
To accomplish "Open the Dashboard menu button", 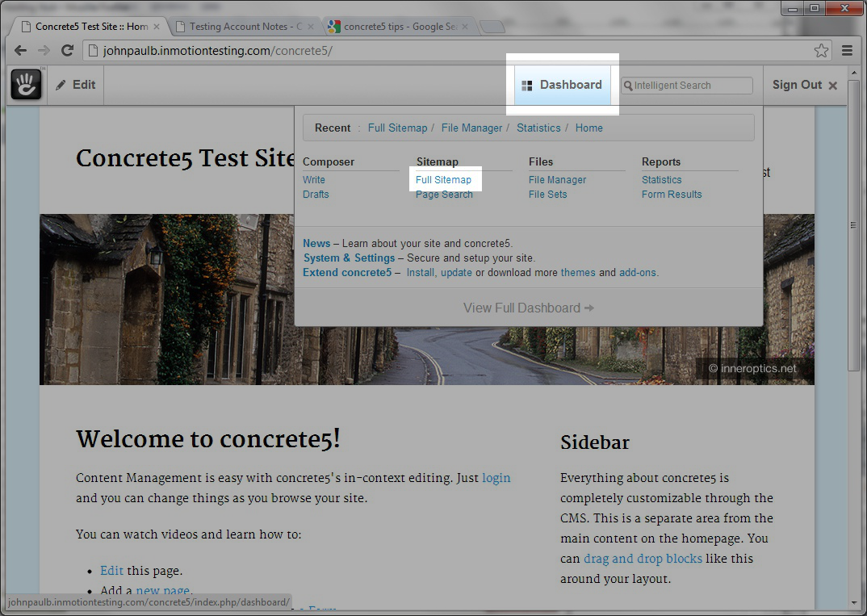I will click(x=563, y=85).
